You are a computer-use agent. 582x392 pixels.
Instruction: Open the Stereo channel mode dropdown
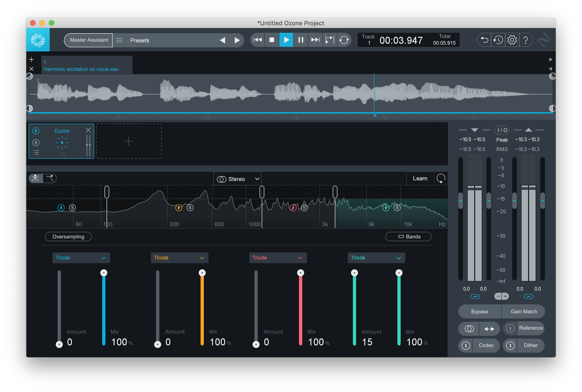click(x=237, y=179)
